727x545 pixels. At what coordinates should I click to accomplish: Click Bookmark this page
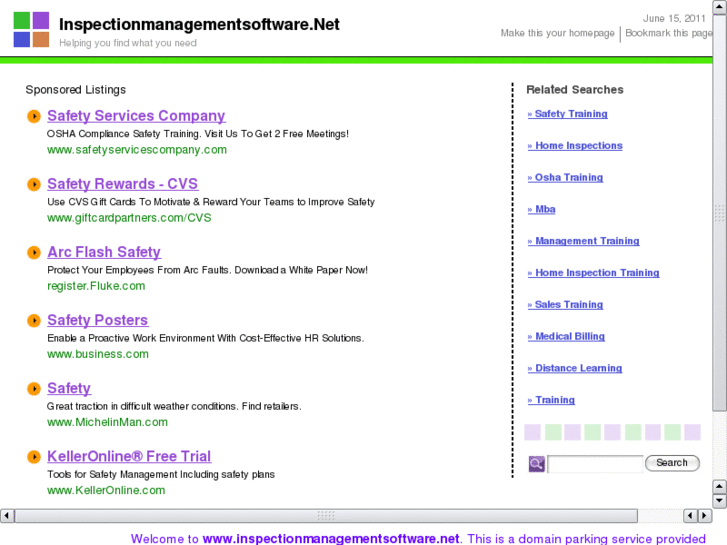tap(669, 33)
